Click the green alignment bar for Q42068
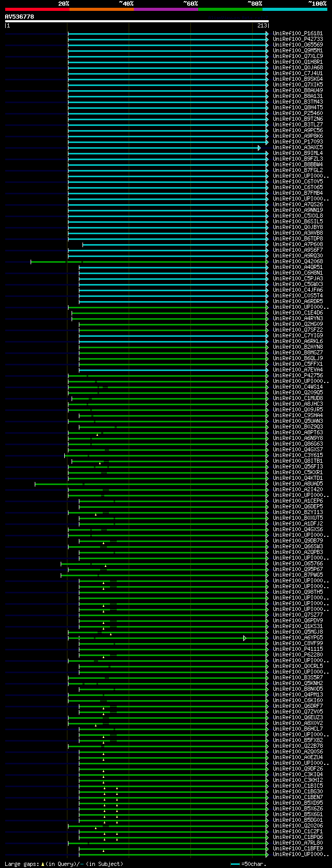This screenshot has width=332, height=868. coord(149,262)
